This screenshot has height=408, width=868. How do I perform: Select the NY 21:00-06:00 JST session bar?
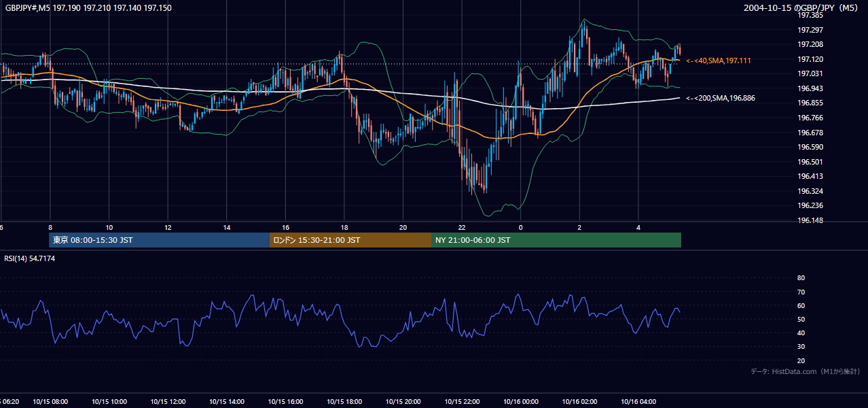click(x=556, y=240)
